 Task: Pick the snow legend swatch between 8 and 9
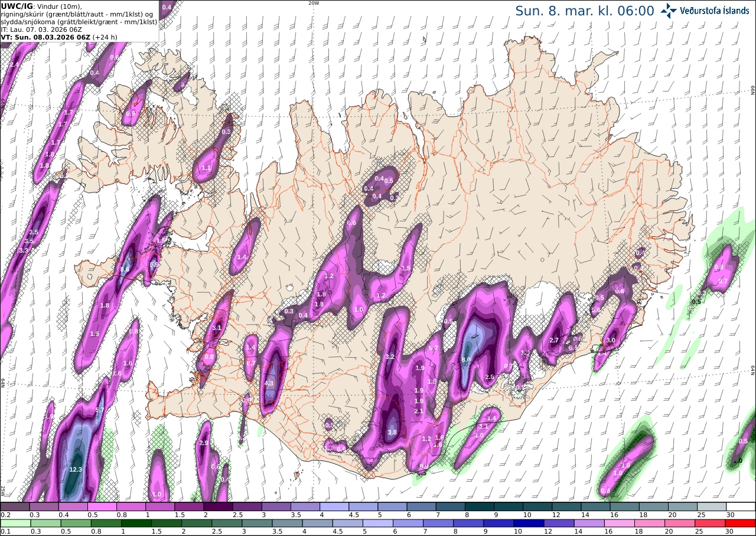480,506
